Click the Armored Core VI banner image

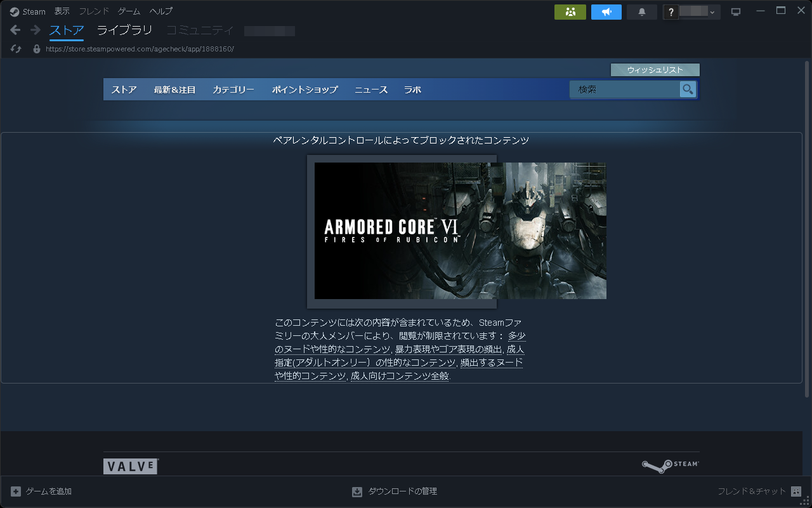tap(461, 231)
